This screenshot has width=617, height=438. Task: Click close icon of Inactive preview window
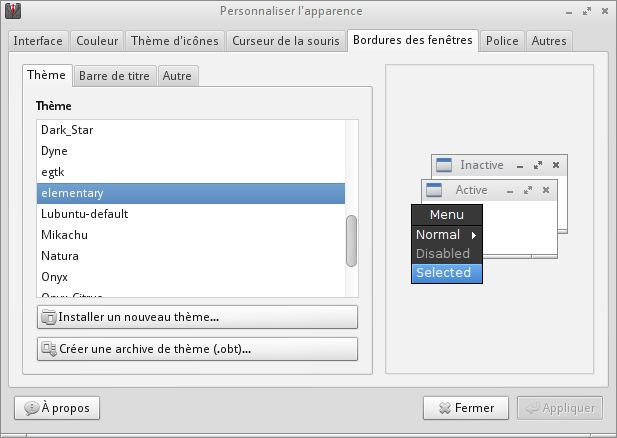point(556,165)
